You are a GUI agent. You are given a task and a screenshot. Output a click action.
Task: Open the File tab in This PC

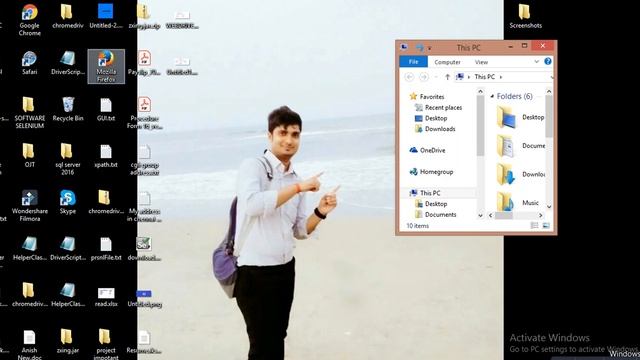(x=413, y=62)
